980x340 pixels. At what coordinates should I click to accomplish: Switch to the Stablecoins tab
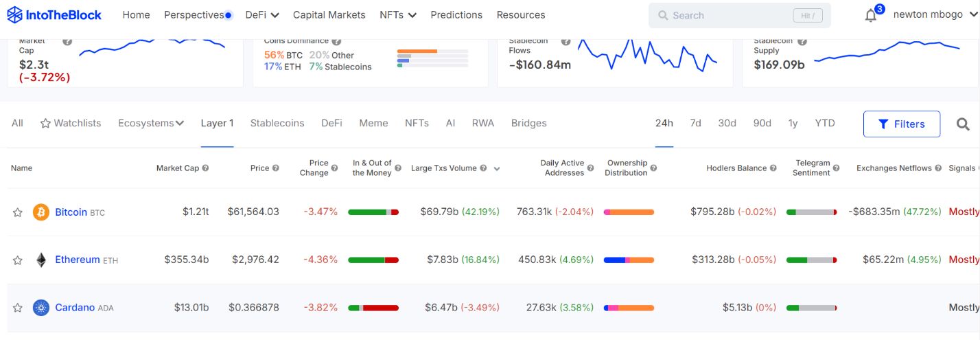(277, 124)
